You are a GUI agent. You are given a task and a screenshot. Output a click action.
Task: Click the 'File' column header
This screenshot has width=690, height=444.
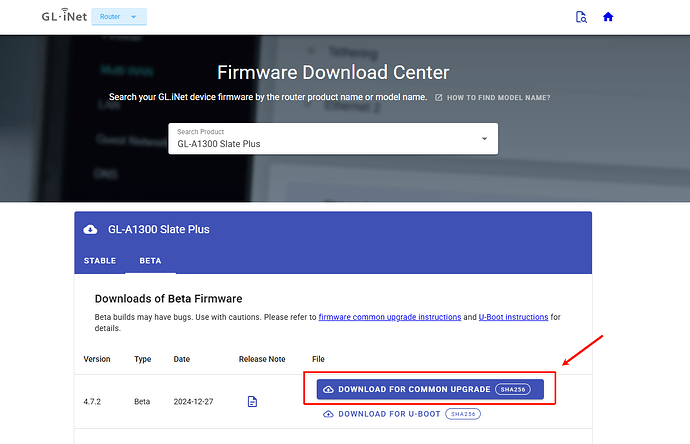click(318, 359)
